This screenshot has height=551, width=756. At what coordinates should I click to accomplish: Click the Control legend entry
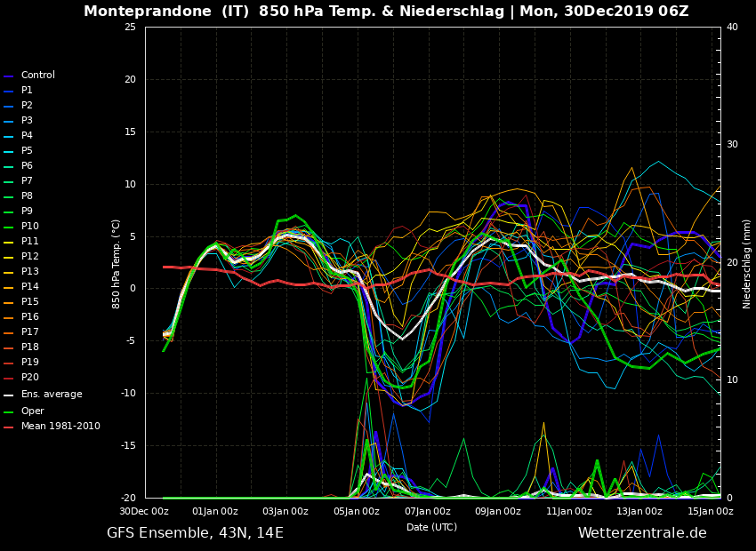(37, 76)
